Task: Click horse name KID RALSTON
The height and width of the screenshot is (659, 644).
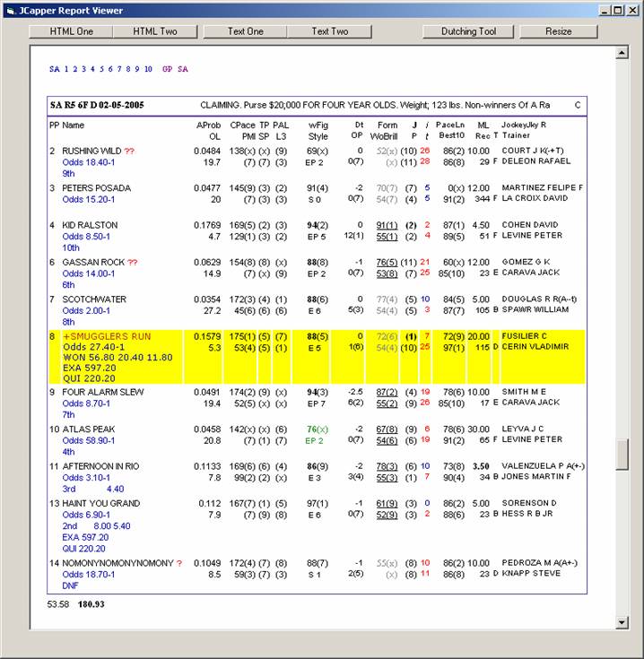Action: tap(90, 225)
